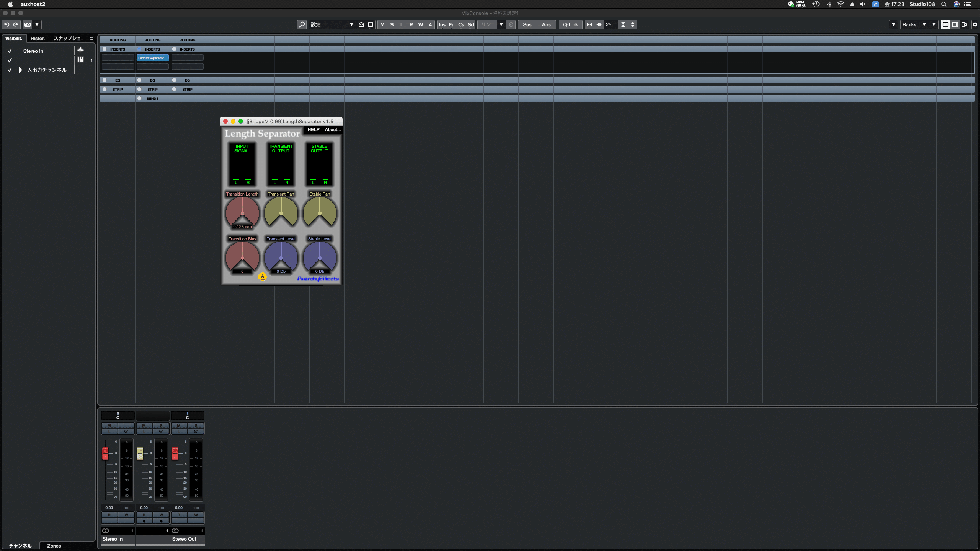Toggle the Stereo In visibility checkbox
The width and height of the screenshot is (980, 551).
pos(10,51)
